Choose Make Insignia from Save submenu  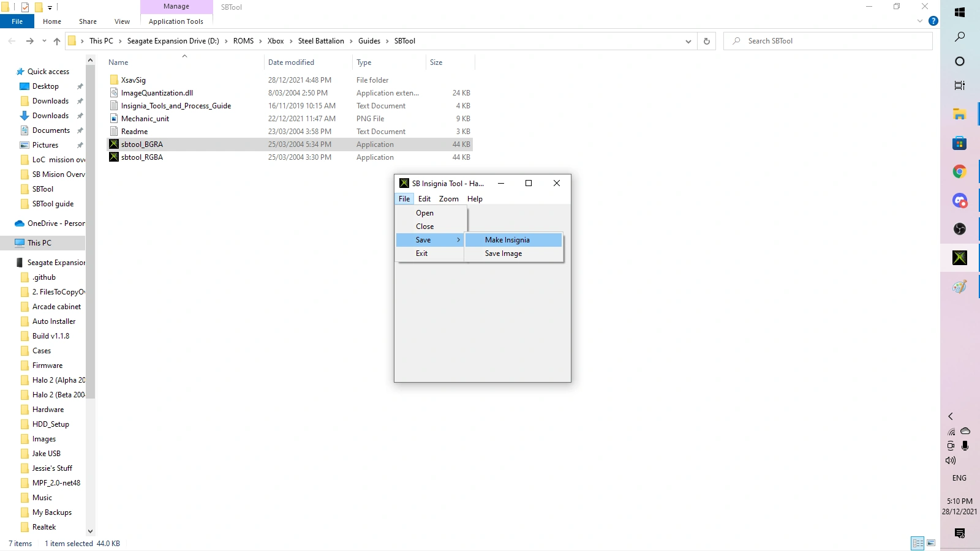pyautogui.click(x=513, y=240)
